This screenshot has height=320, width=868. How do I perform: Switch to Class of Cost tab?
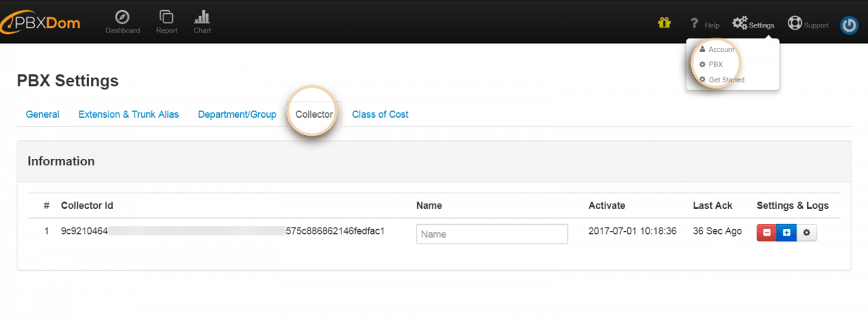[380, 114]
